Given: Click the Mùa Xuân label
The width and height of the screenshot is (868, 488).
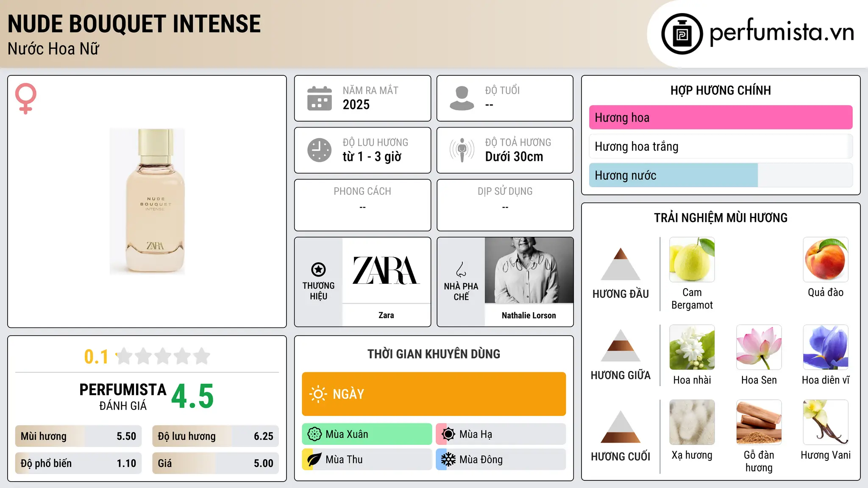Looking at the screenshot, I should tap(347, 434).
